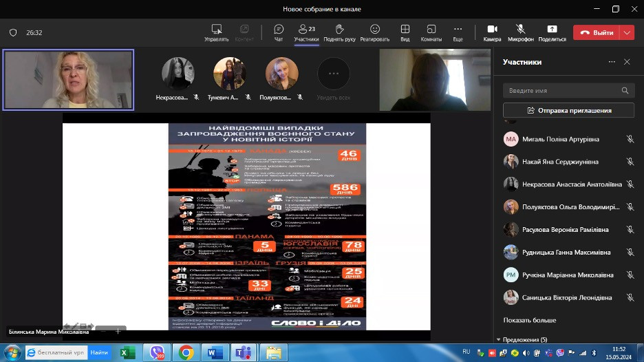644x362 pixels.
Task: Open the Вид (View) options
Action: pyautogui.click(x=405, y=32)
